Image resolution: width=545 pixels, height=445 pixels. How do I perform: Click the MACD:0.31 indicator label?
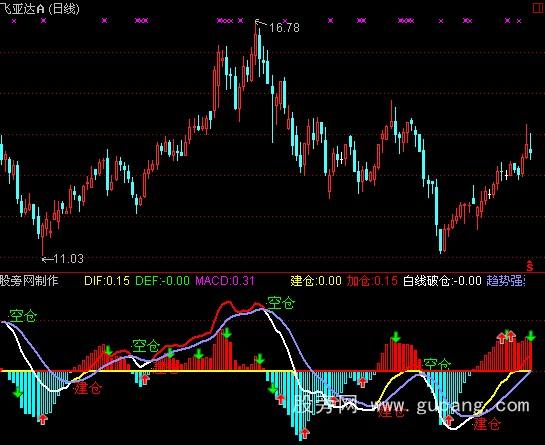tap(225, 281)
